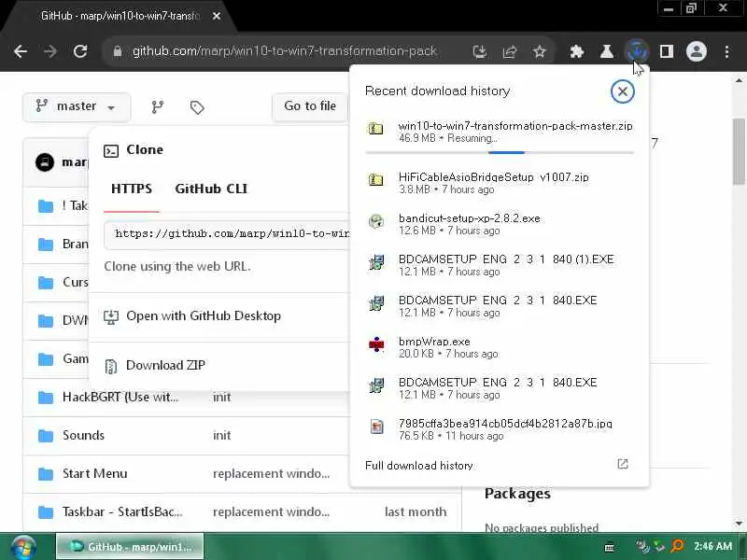Close the Recent download history popup

pos(622,91)
